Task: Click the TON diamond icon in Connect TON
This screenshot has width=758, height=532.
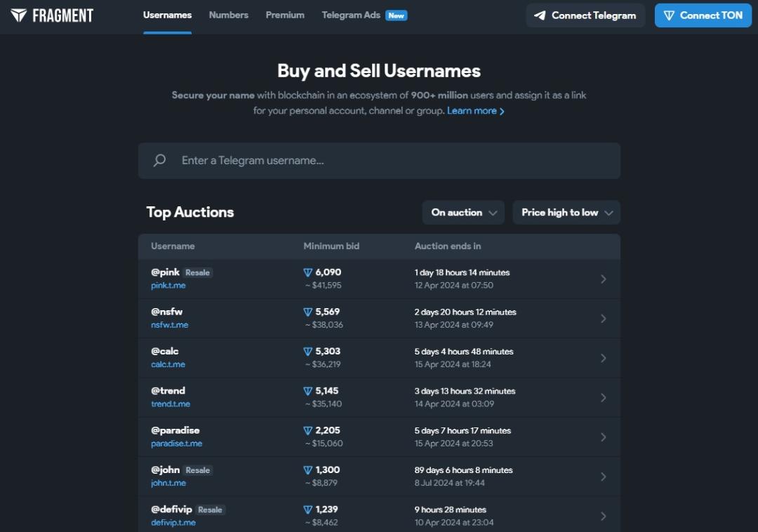Action: [x=669, y=15]
